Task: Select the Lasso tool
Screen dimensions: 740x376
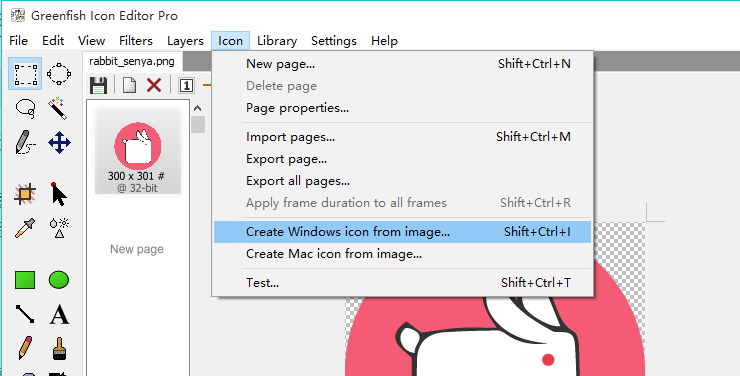Action: coord(25,109)
